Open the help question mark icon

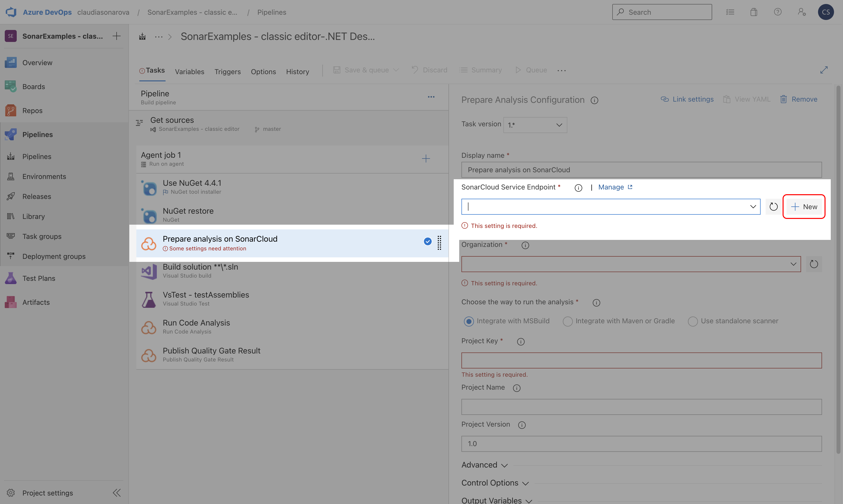[778, 12]
